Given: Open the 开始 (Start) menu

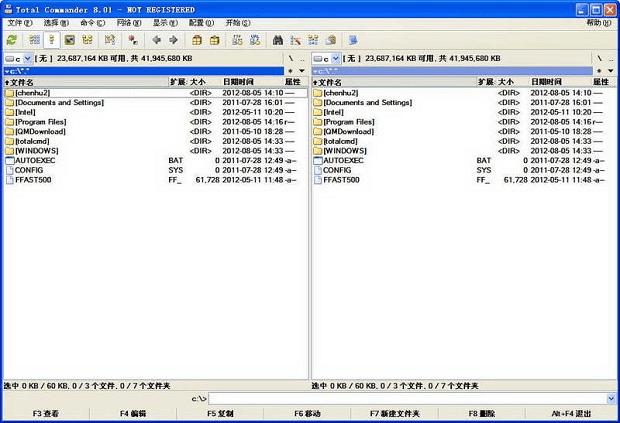Looking at the screenshot, I should (238, 23).
